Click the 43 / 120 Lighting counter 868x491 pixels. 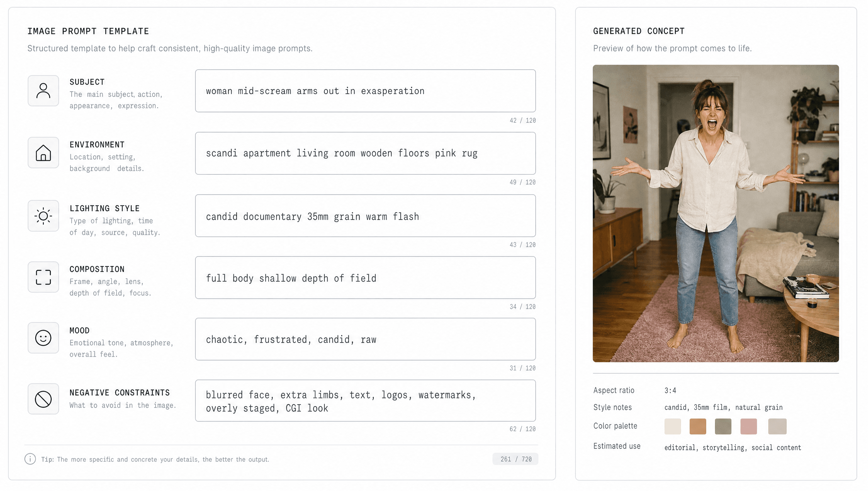click(522, 245)
